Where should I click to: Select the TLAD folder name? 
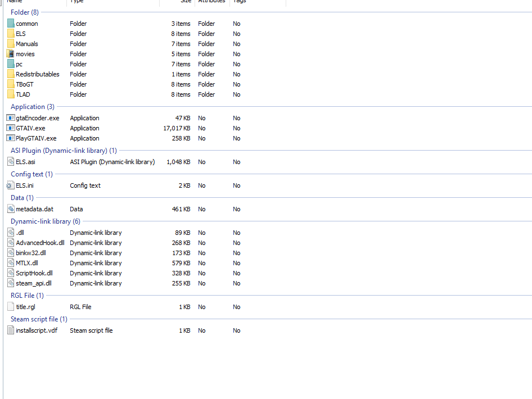coord(23,94)
